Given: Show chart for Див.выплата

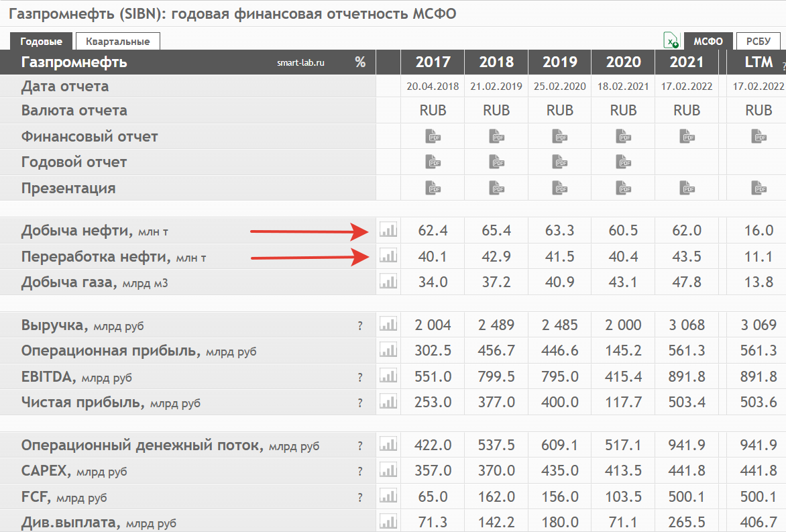Looking at the screenshot, I should (388, 522).
